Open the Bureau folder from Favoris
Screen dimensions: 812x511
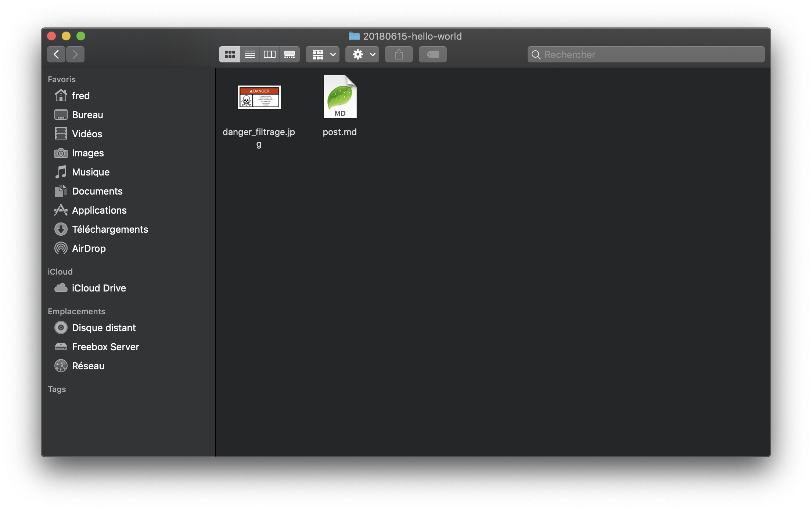pos(87,115)
